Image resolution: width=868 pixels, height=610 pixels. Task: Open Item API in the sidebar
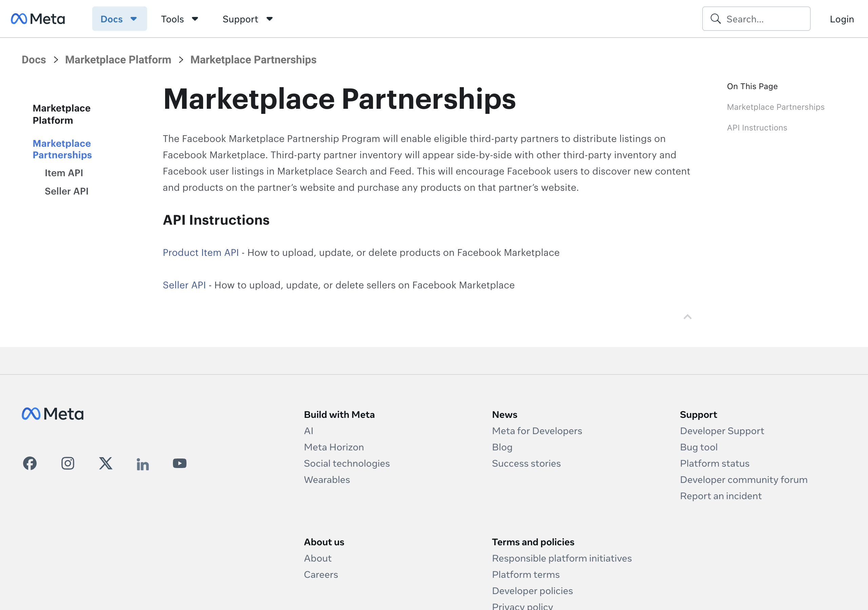click(x=64, y=173)
